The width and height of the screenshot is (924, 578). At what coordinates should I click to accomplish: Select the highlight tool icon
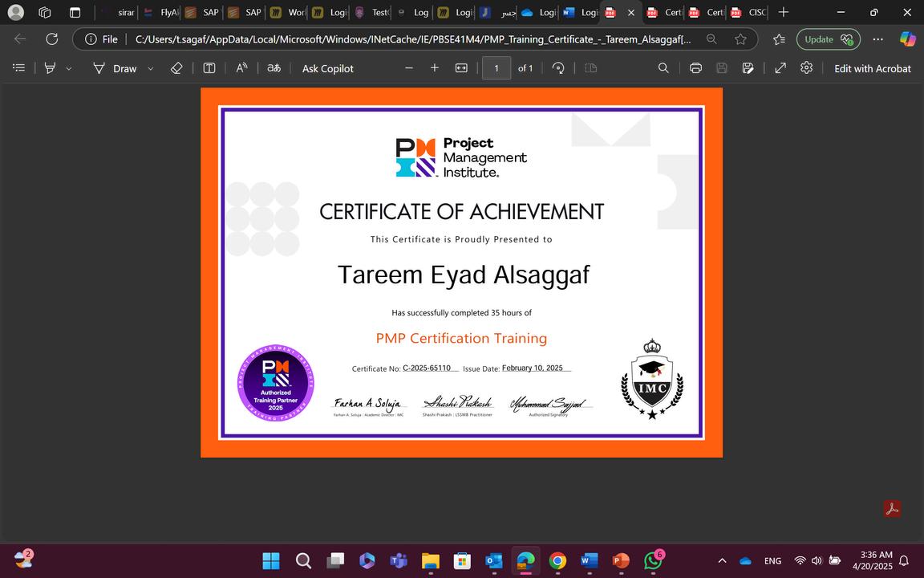click(50, 67)
